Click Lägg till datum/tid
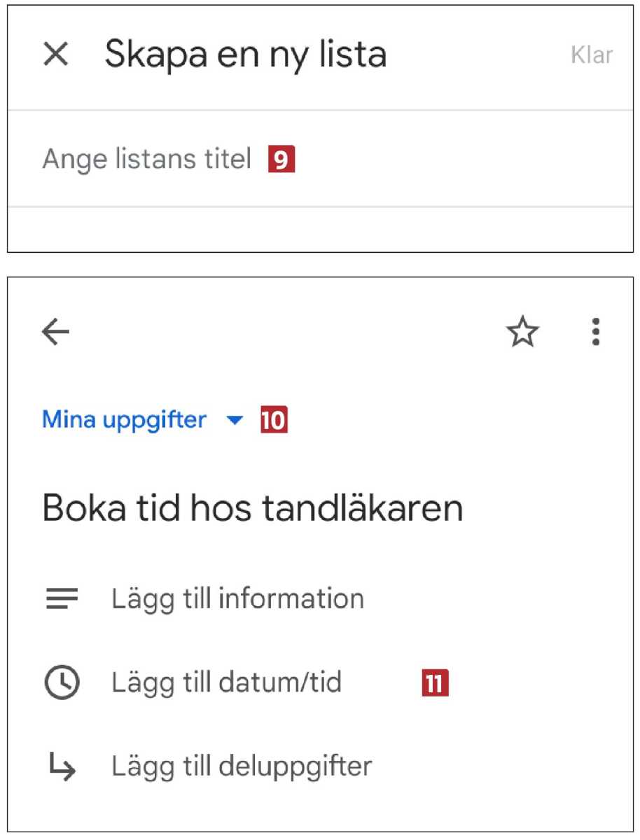 pos(228,682)
